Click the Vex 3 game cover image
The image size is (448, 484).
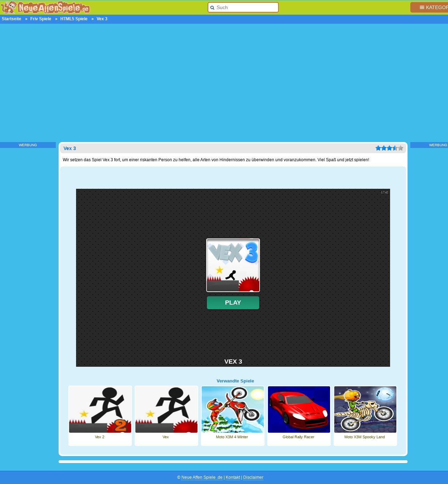tap(233, 265)
